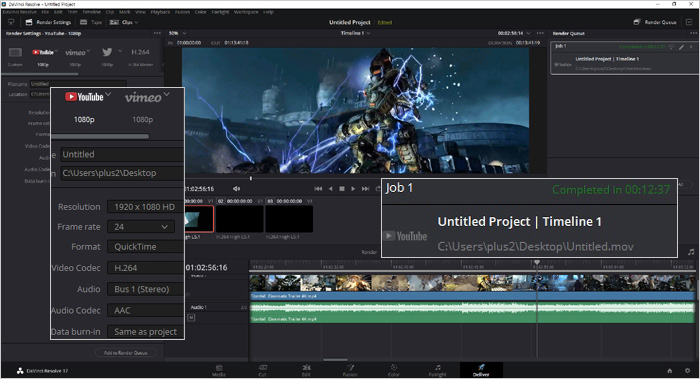Expand the small Vimeo preset dropdown arrow
Viewport: 700px width, 379px height.
[x=88, y=51]
